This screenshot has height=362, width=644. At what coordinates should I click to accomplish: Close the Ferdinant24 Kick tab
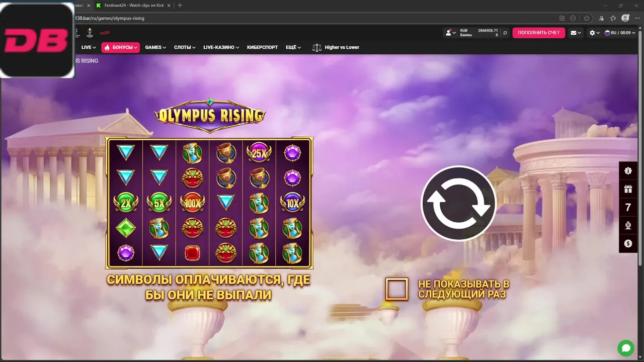click(170, 5)
